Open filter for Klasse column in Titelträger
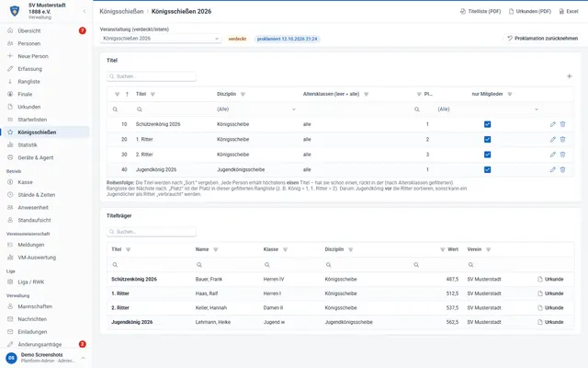This screenshot has width=588, height=368. [285, 249]
